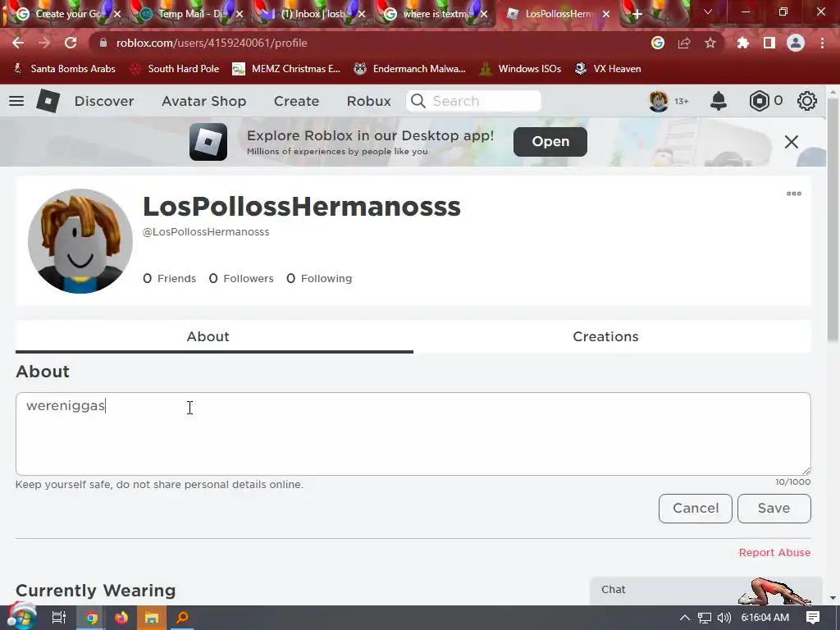Screen dimensions: 840x630
Task: Toggle the Chrome side panel icon
Action: pos(769,43)
